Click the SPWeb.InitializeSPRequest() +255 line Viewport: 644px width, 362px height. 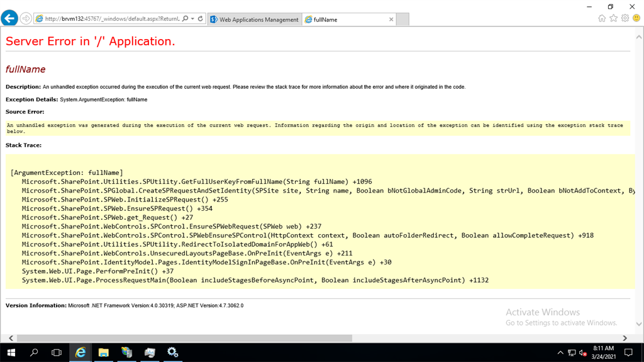point(125,200)
